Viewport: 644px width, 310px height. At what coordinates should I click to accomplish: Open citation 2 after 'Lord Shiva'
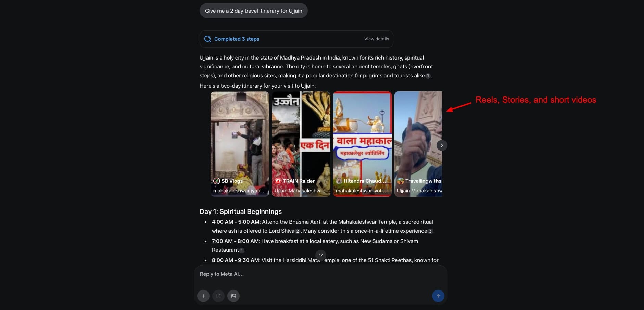298,231
